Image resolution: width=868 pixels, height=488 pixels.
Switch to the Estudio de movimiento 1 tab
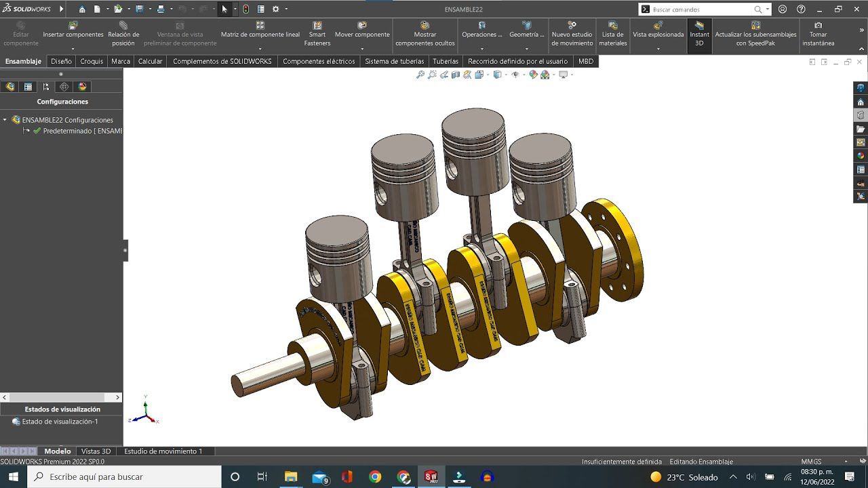(165, 451)
